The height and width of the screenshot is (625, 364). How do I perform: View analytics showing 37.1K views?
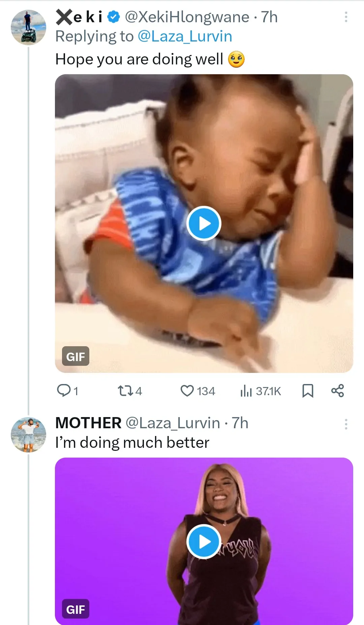coord(261,391)
